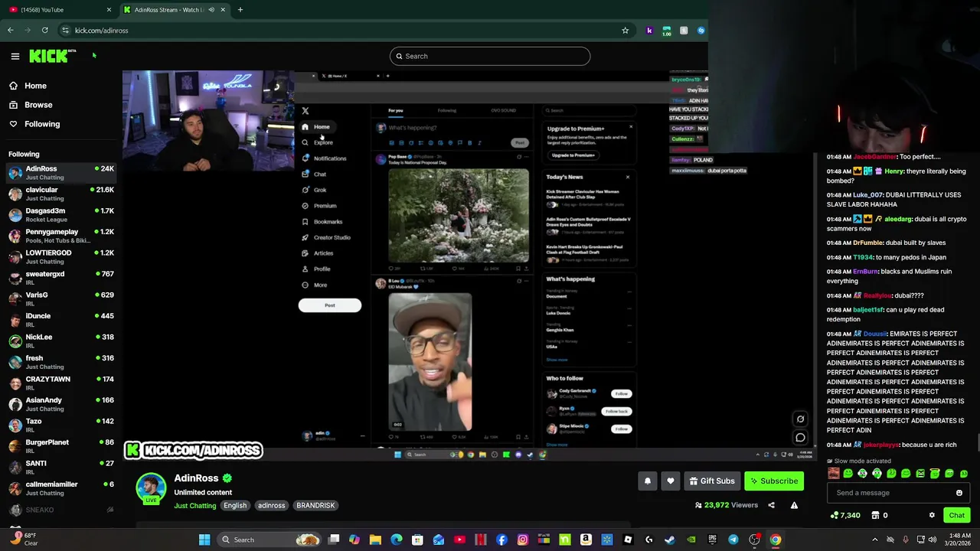Viewport: 980px width, 551px height.
Task: Open the Kick hamburger menu
Action: pyautogui.click(x=15, y=56)
